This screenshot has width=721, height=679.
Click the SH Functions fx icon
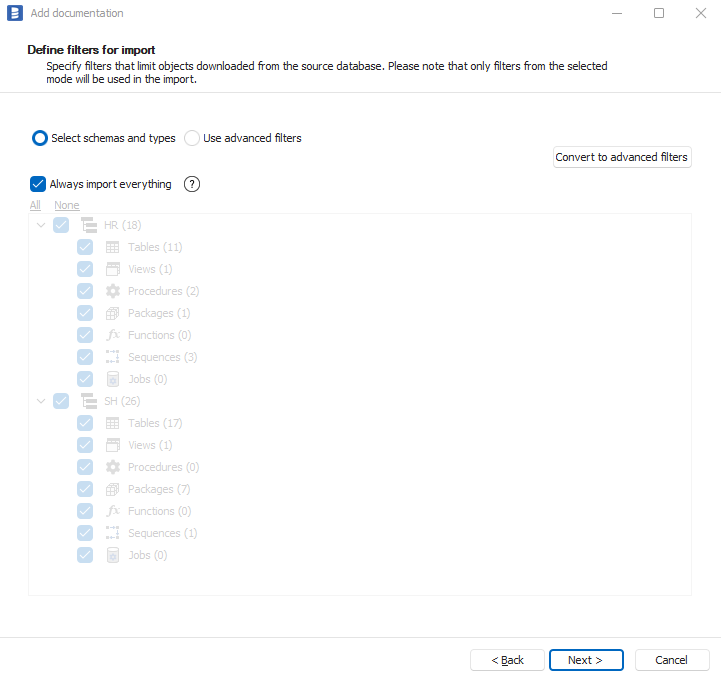(113, 511)
